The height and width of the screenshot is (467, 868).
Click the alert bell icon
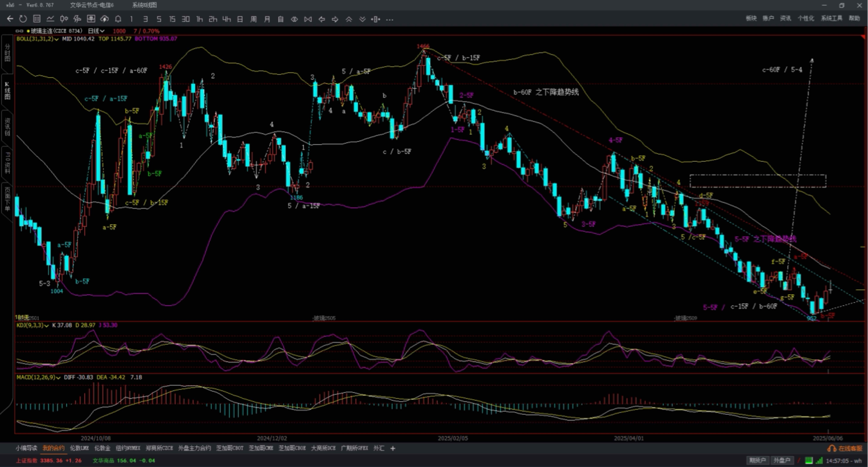(118, 19)
